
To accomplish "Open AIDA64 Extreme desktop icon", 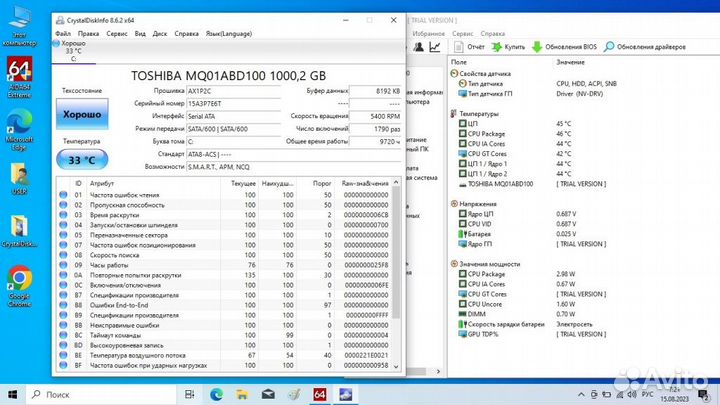I will pyautogui.click(x=19, y=77).
